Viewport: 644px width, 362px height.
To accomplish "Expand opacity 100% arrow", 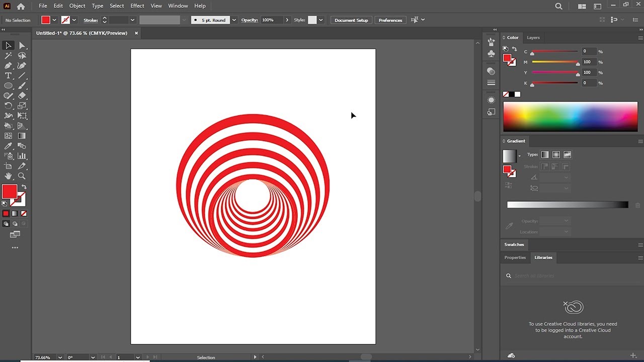I will pos(287,20).
